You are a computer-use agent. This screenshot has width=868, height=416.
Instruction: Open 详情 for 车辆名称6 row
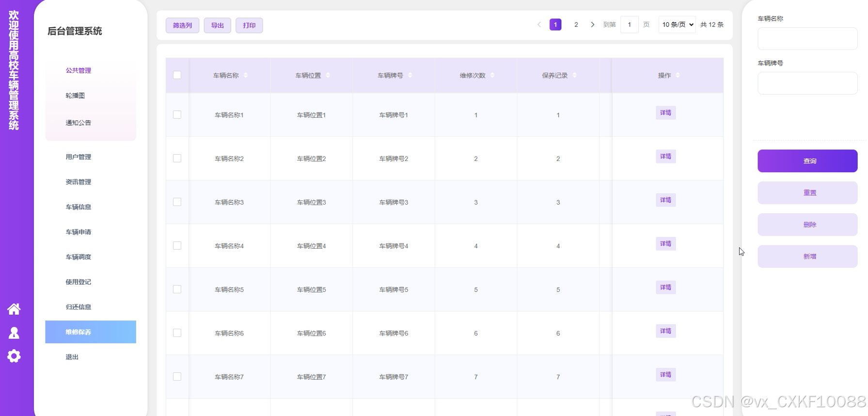pyautogui.click(x=666, y=331)
